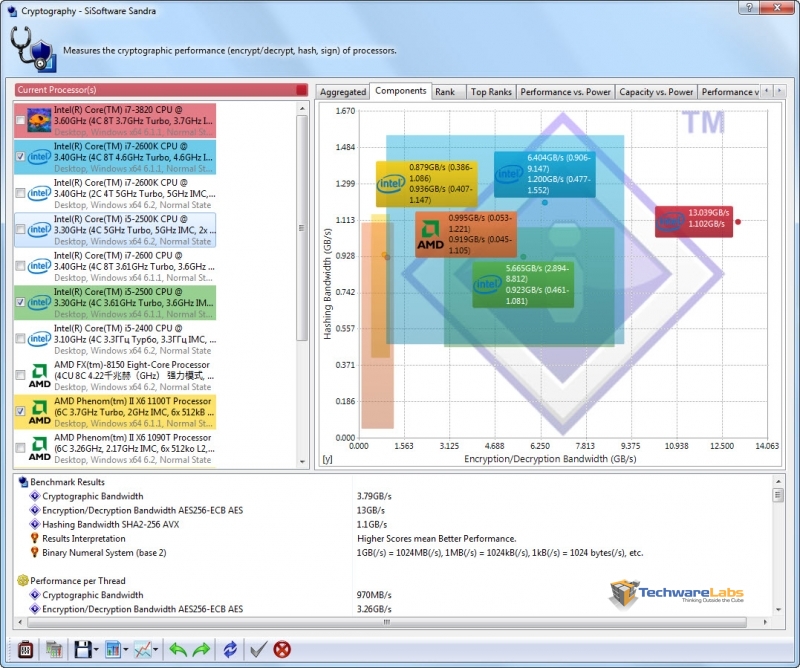Check the i5-2400 CPU checkbox
This screenshot has width=800, height=668.
(20, 339)
